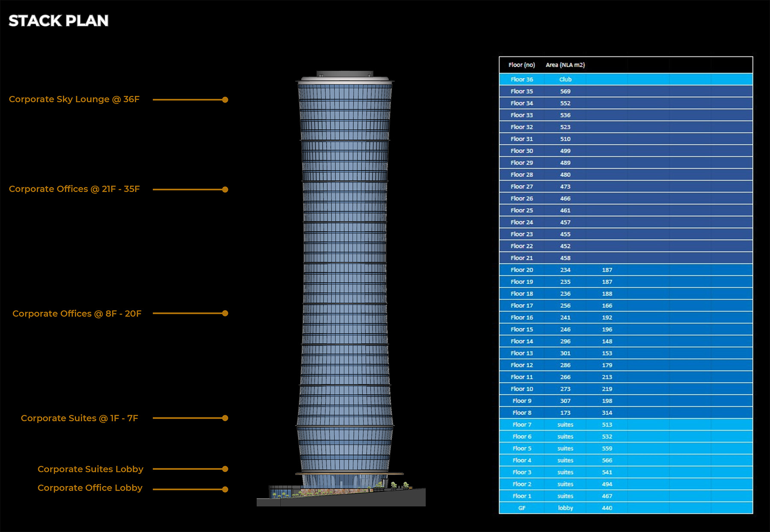Screen dimensions: 770x532
Task: Select the Corporate Suites @ 1F - 7F label
Action: point(80,418)
